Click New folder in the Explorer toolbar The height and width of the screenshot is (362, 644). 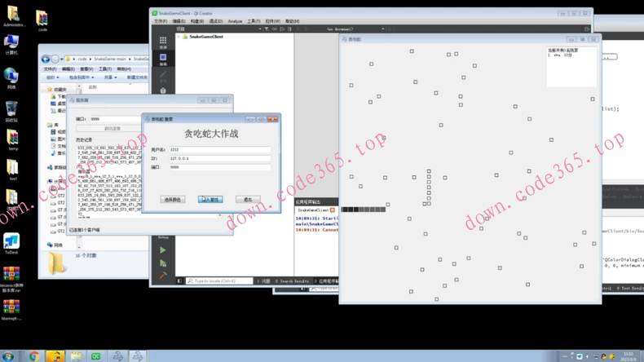(x=137, y=77)
